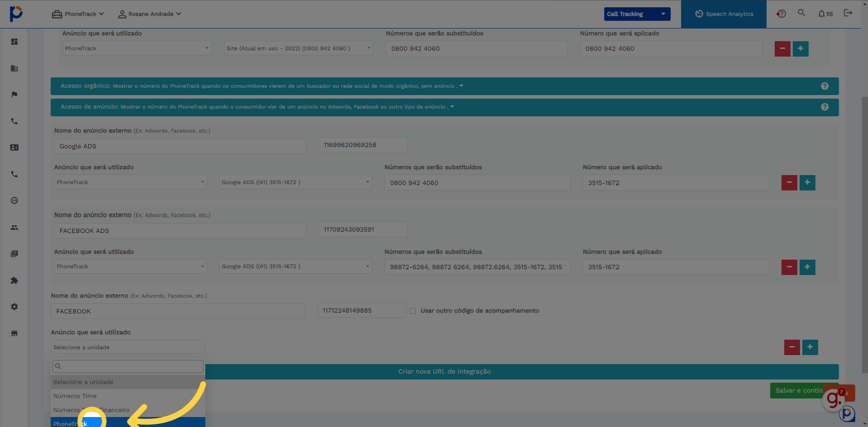Click the code field showing 11712248149885
868x427 pixels.
click(362, 310)
